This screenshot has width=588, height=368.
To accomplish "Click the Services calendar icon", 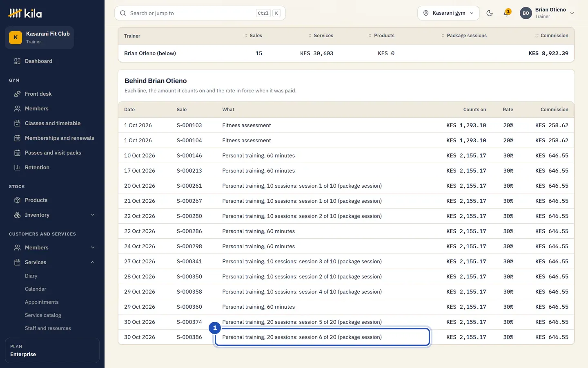I will click(x=17, y=263).
